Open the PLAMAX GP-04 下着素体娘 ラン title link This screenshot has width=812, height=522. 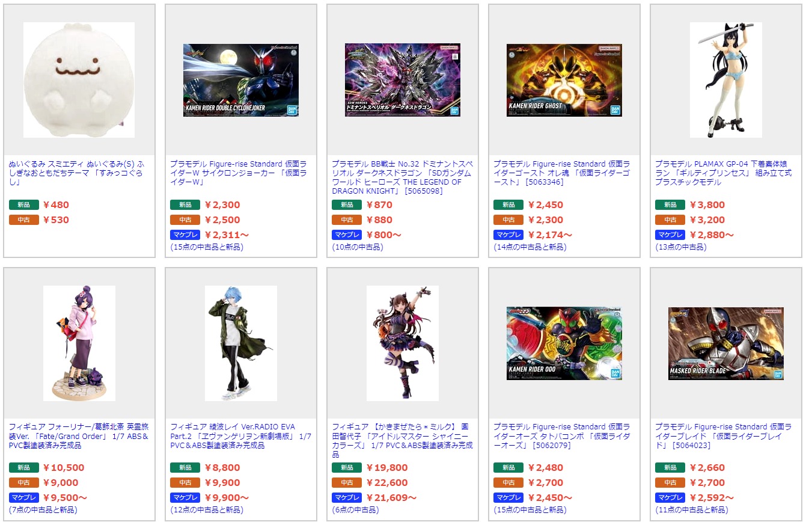coord(724,173)
